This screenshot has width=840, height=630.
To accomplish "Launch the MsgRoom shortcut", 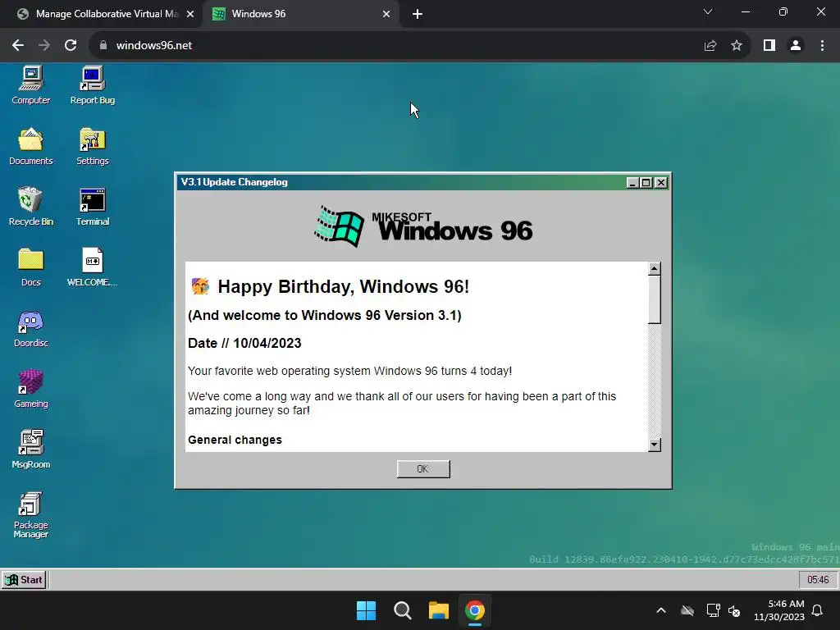I will click(31, 449).
